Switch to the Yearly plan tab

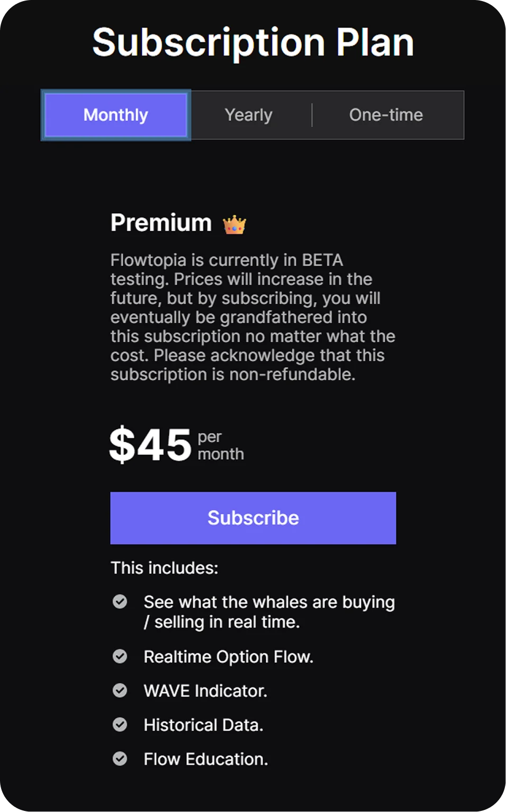tap(248, 115)
